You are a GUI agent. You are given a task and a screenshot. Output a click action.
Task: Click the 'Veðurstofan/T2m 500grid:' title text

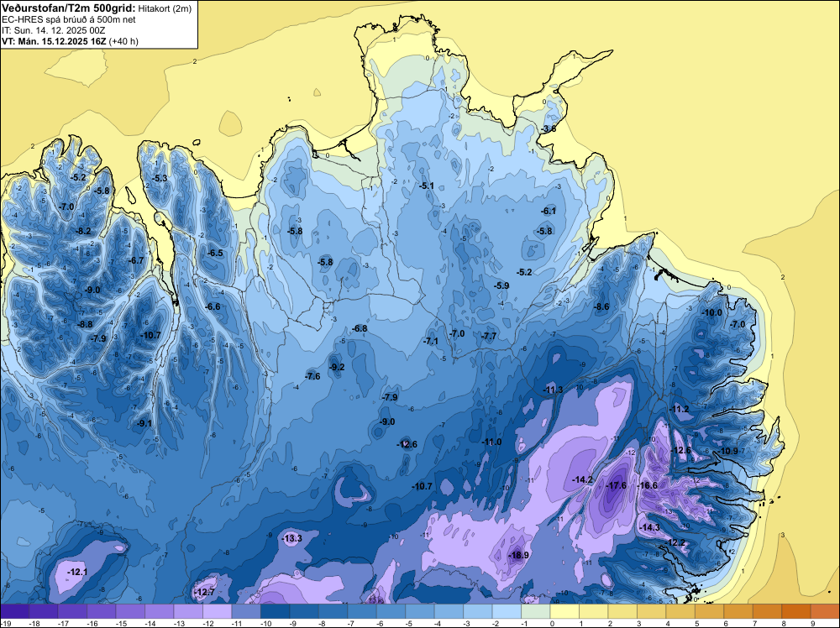pyautogui.click(x=69, y=8)
